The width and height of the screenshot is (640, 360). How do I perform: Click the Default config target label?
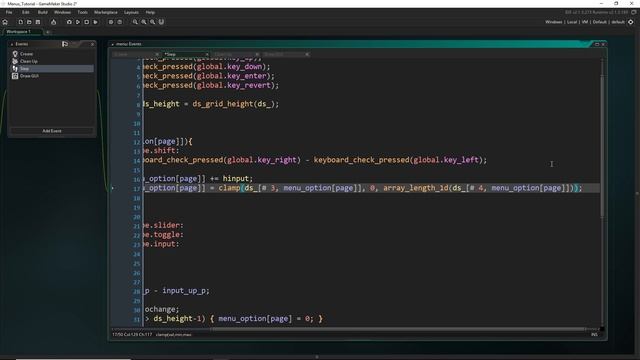pos(600,22)
